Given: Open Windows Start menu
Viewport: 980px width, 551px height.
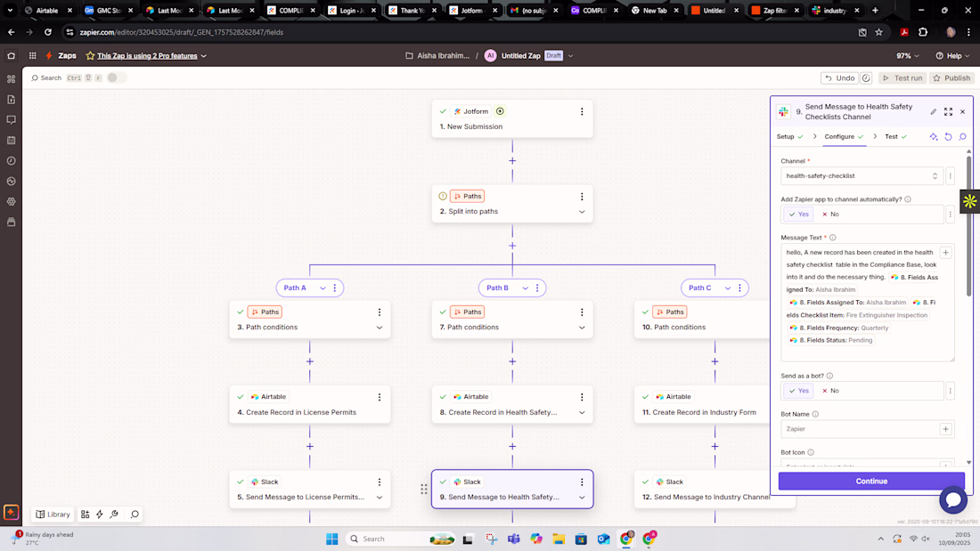Looking at the screenshot, I should point(332,539).
